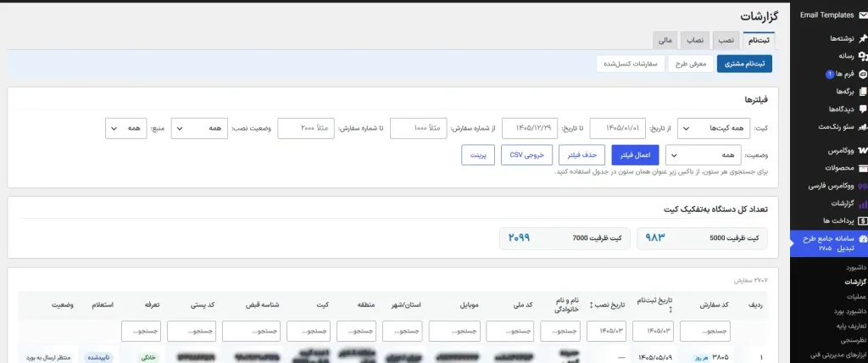
Task: Click the از شماره سفارش input field
Action: click(x=419, y=128)
